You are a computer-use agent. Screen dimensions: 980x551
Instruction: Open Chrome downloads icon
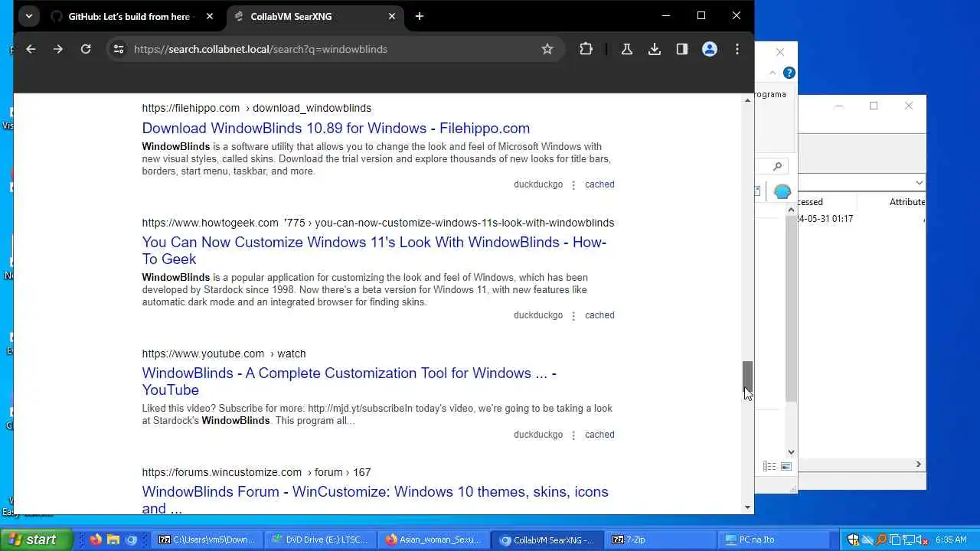click(x=654, y=49)
